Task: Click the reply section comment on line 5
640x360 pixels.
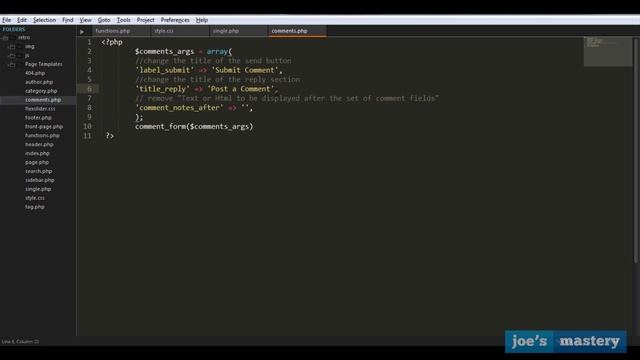Action: (x=218, y=80)
